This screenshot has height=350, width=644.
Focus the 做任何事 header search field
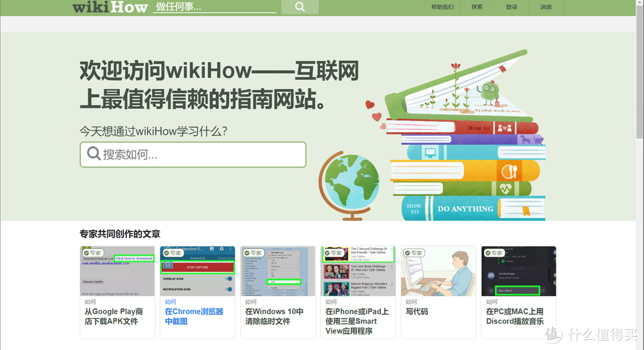point(215,7)
